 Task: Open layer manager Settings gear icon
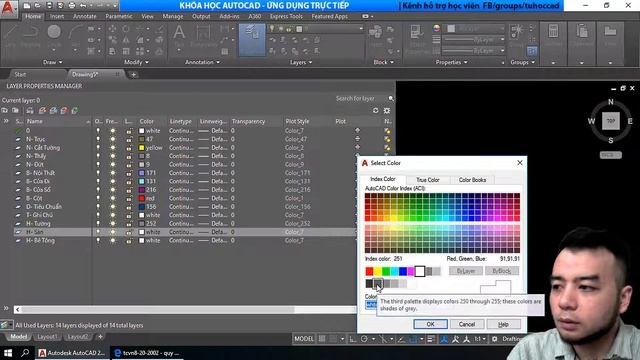pos(387,111)
